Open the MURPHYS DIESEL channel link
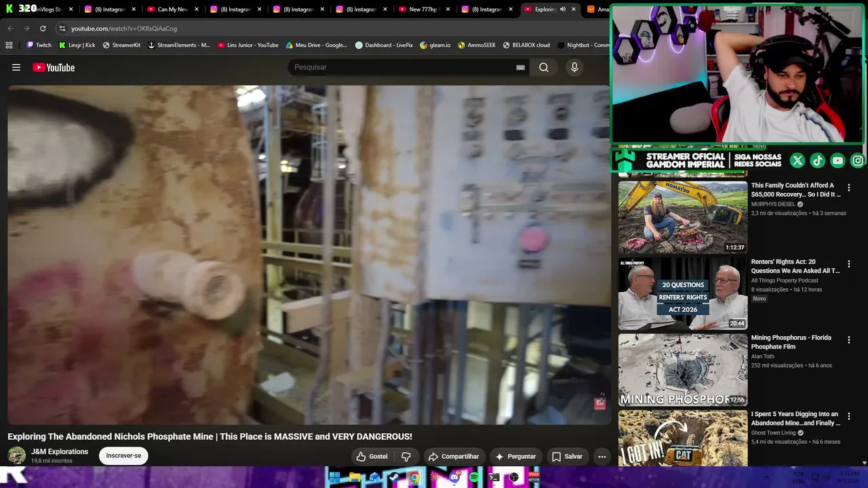Screen dimensions: 868x488 773,204
